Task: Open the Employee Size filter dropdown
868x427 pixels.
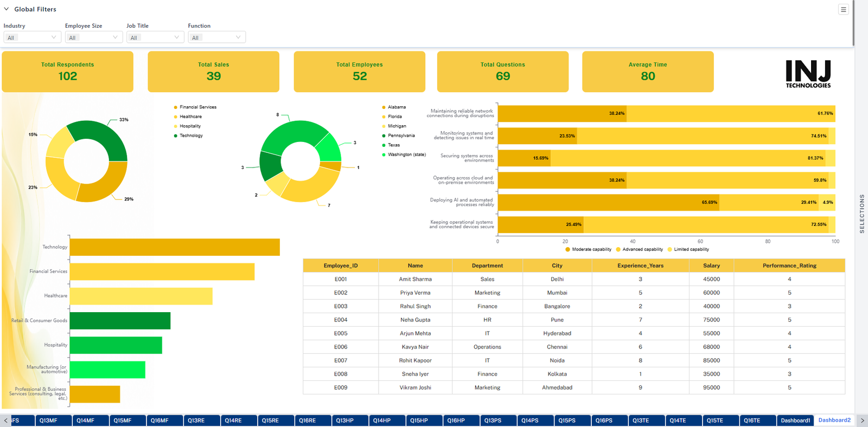Action: [x=94, y=37]
